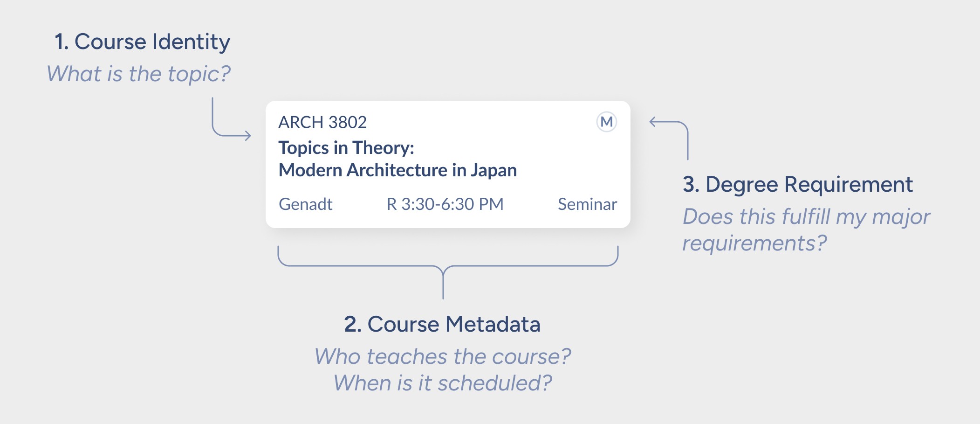Click the 'Course Metadata' heading text

coord(453,325)
